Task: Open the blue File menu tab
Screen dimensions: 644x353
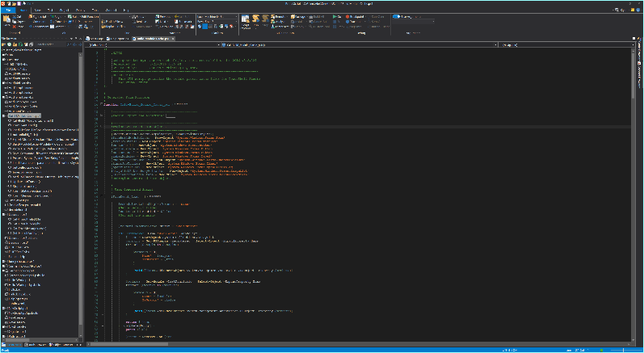Action: tap(7, 10)
